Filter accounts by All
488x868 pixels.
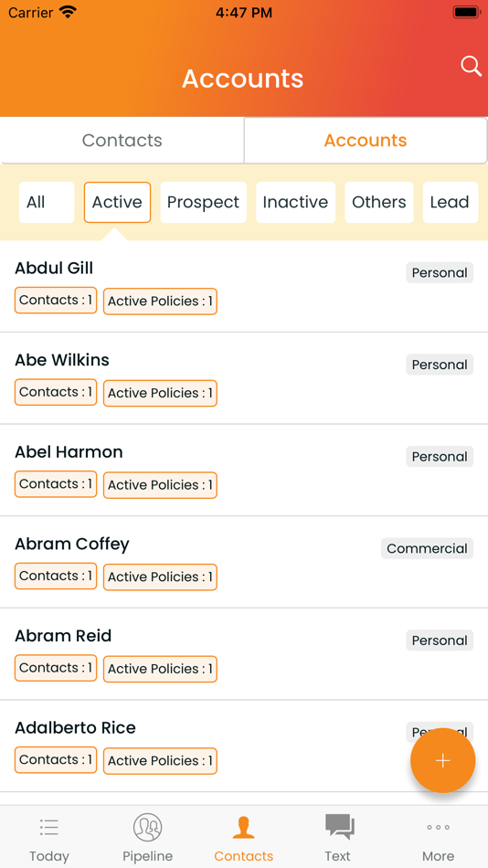click(47, 202)
